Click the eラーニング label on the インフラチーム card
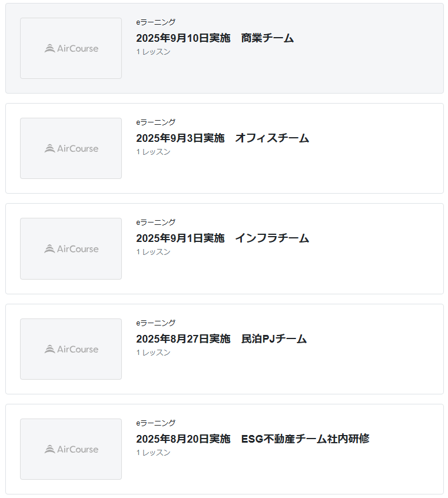 pos(155,223)
